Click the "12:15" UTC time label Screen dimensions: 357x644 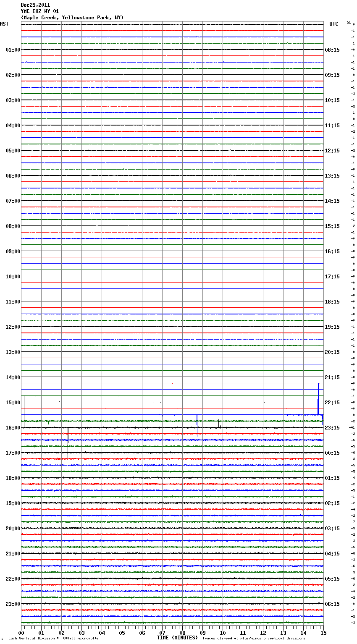pos(332,151)
